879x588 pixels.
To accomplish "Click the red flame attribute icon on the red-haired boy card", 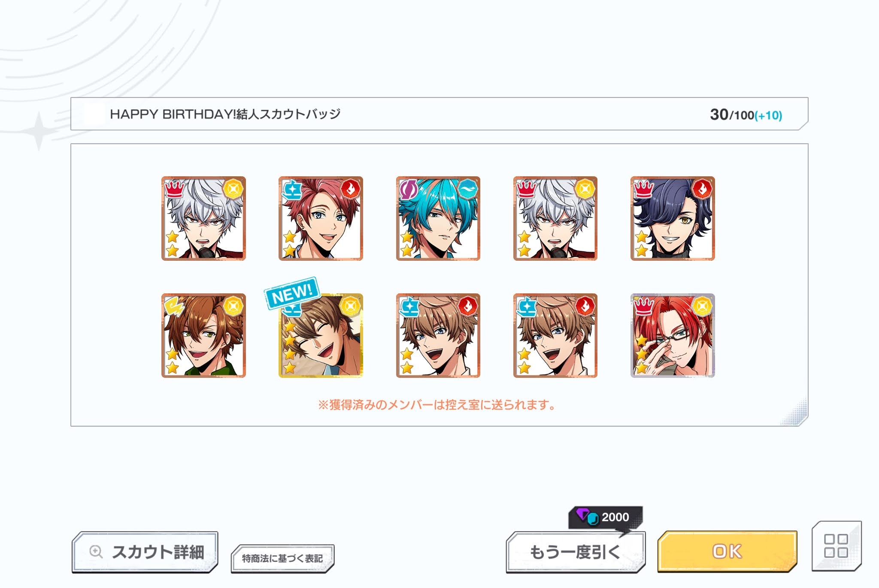I will click(x=351, y=188).
